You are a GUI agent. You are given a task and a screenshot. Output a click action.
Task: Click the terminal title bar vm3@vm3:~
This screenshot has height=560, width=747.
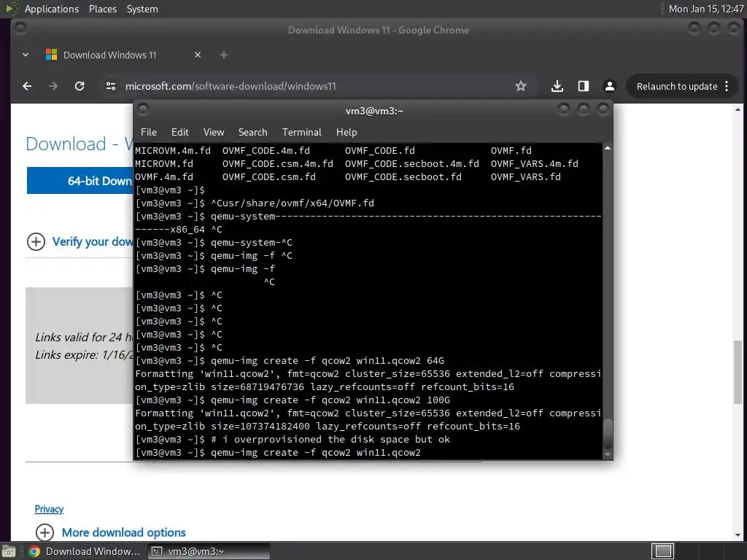[x=374, y=111]
